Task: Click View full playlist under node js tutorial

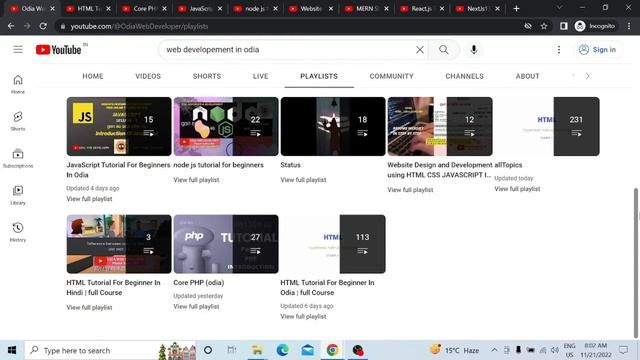Action: (x=196, y=180)
